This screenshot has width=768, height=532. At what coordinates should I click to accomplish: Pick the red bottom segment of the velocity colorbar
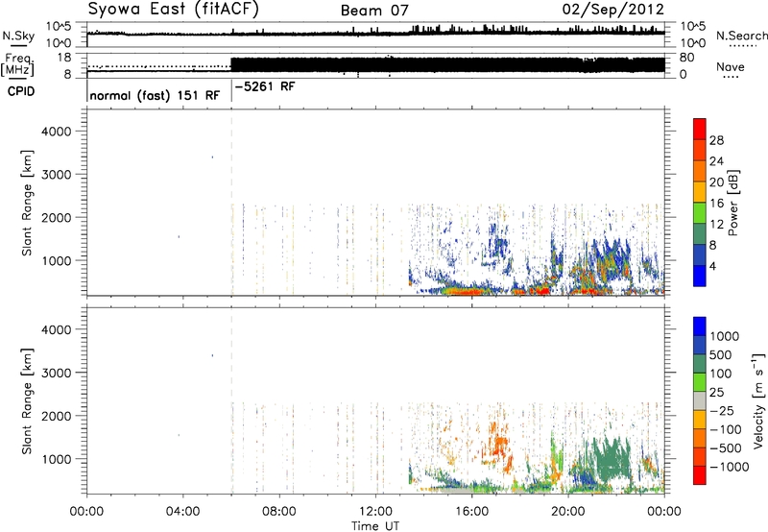click(x=700, y=475)
